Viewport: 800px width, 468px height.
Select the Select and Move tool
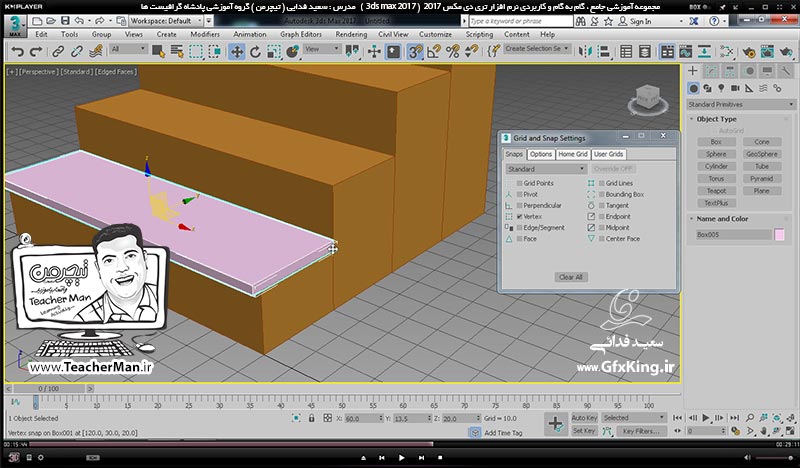(237, 52)
